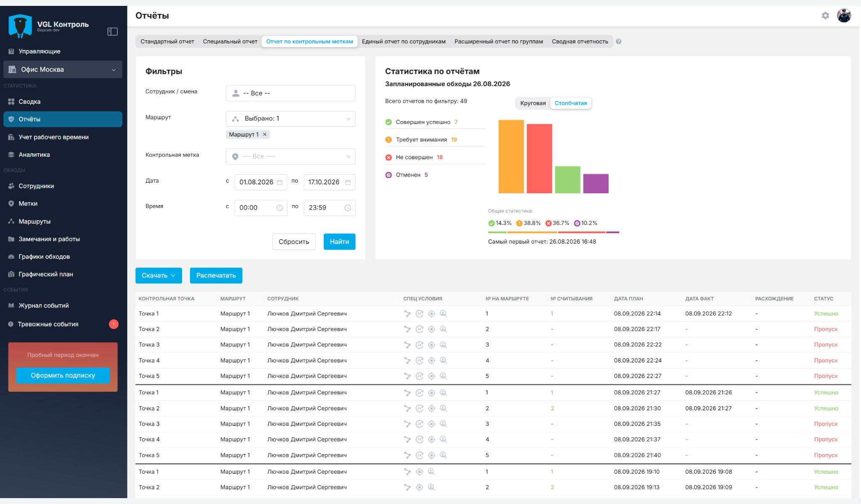Switch chart to Круговая view
This screenshot has height=504, width=861.
point(533,103)
